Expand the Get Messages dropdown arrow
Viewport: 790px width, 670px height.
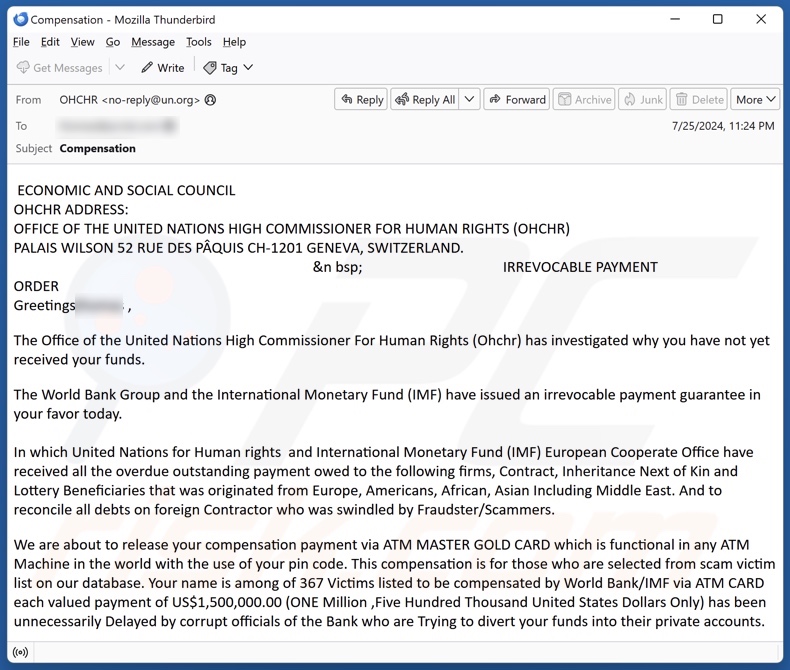120,68
